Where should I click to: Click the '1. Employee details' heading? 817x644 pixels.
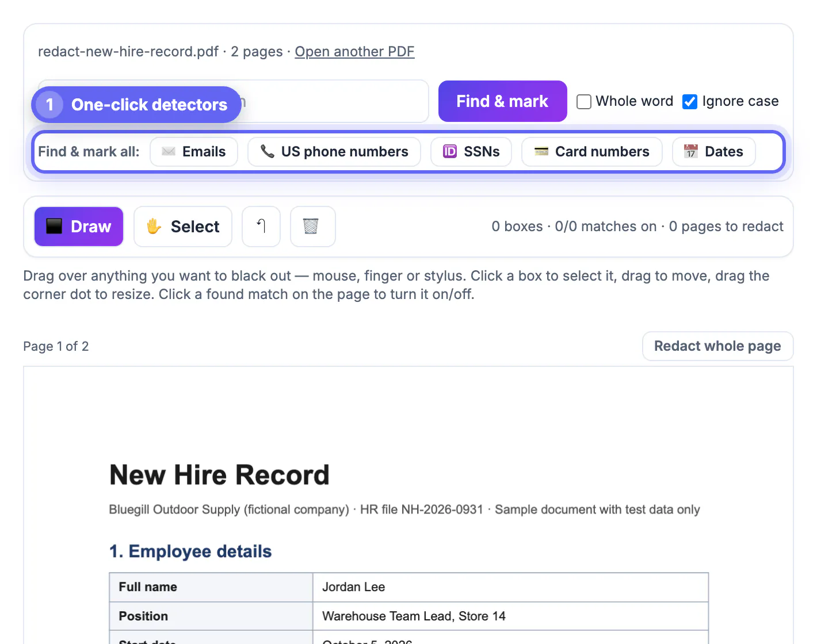point(190,551)
